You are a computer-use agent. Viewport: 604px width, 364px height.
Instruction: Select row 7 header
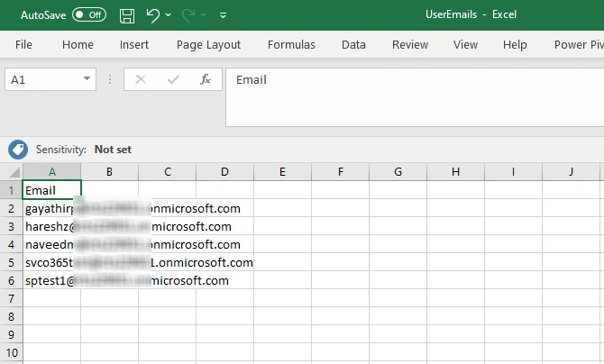(x=11, y=298)
